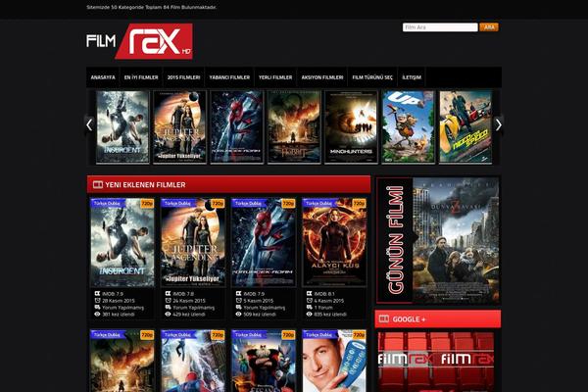Click the Türkçe Dublaj badge on Alaycı Kuş
This screenshot has width=588, height=392.
click(x=318, y=204)
